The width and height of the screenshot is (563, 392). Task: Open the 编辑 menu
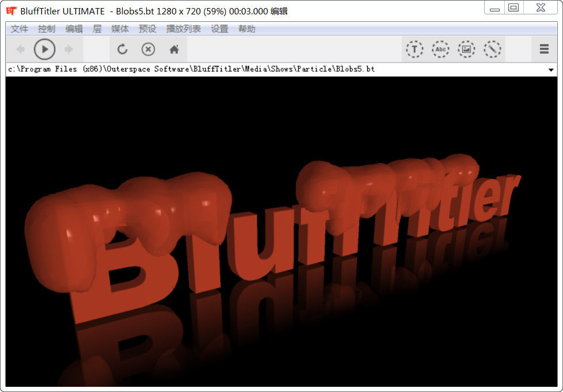74,29
